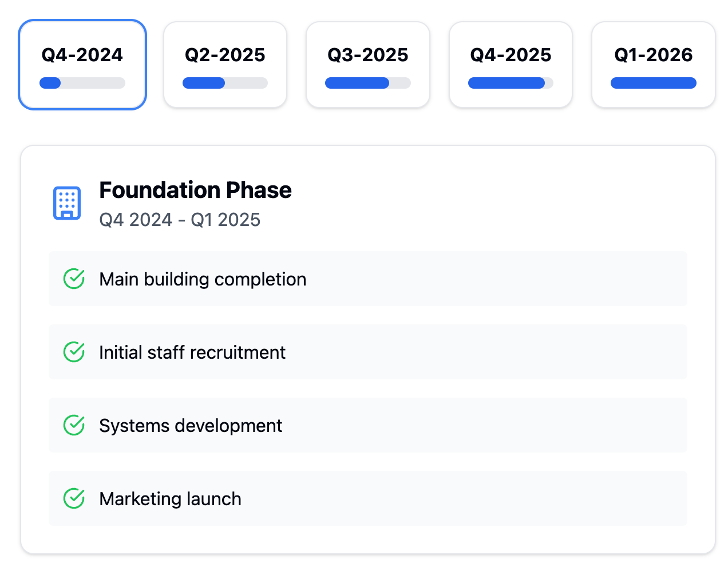Select the Q4-2024 timeline tab
Viewport: 728px width, 571px height.
[82, 65]
